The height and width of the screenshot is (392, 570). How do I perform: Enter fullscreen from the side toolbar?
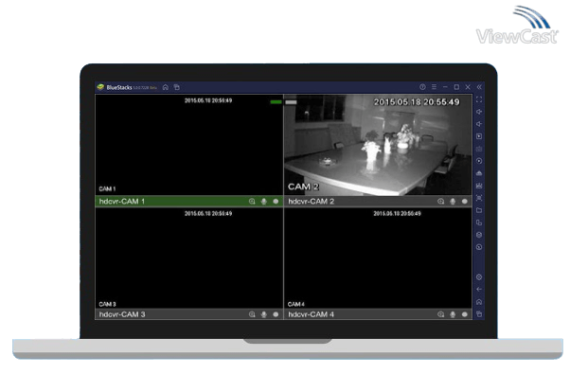point(479,99)
